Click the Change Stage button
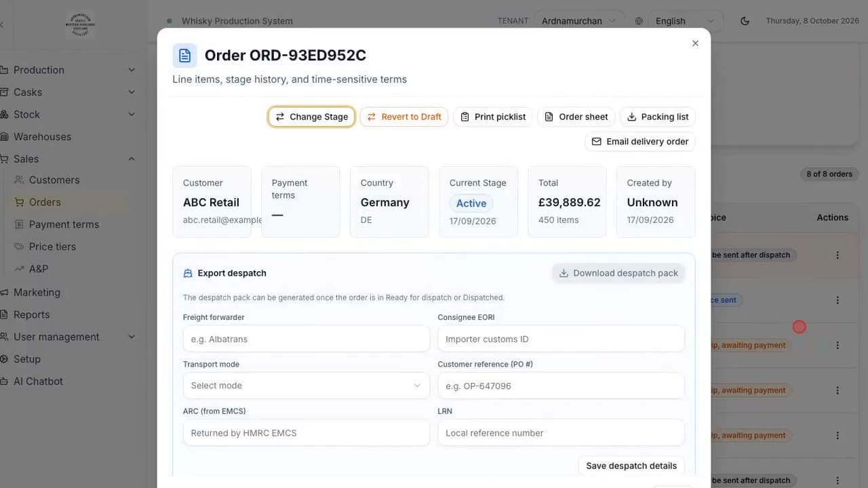Image resolution: width=868 pixels, height=488 pixels. [311, 117]
